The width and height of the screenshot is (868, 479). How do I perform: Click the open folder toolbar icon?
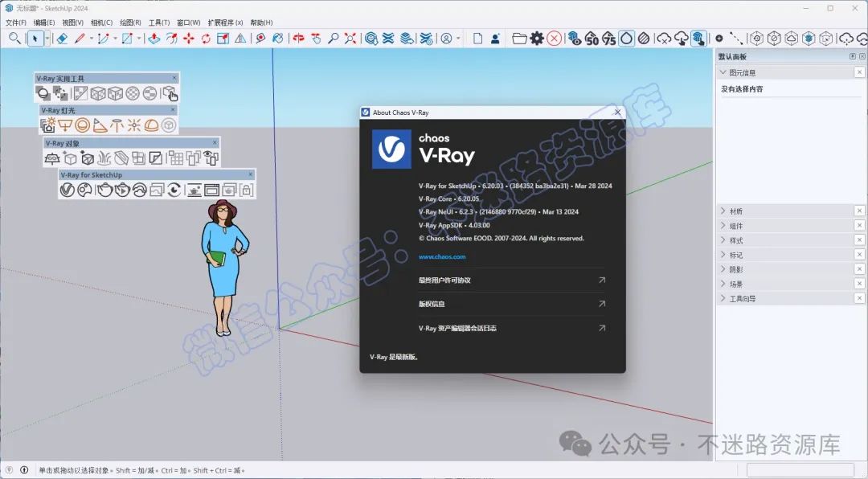pyautogui.click(x=519, y=39)
